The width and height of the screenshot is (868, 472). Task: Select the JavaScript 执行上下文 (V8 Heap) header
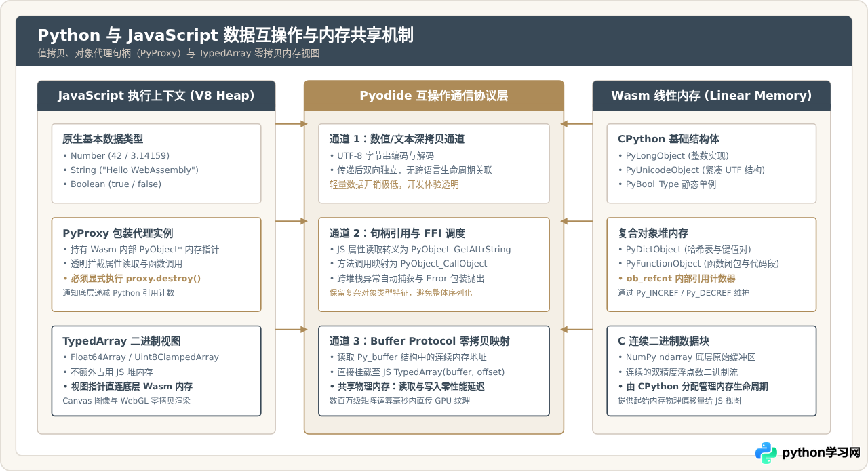click(156, 96)
